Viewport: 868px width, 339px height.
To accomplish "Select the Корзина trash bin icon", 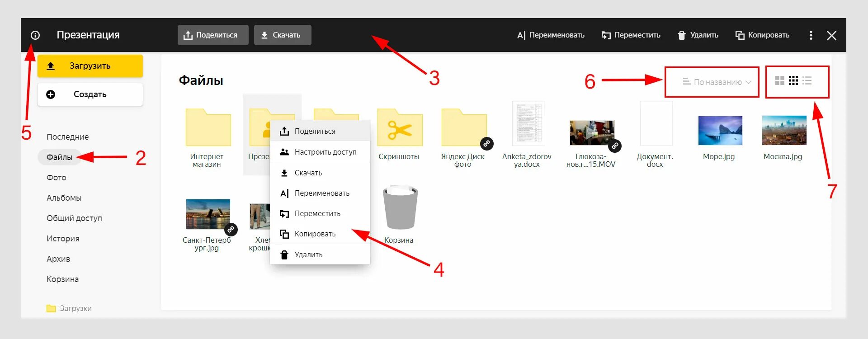I will [400, 207].
